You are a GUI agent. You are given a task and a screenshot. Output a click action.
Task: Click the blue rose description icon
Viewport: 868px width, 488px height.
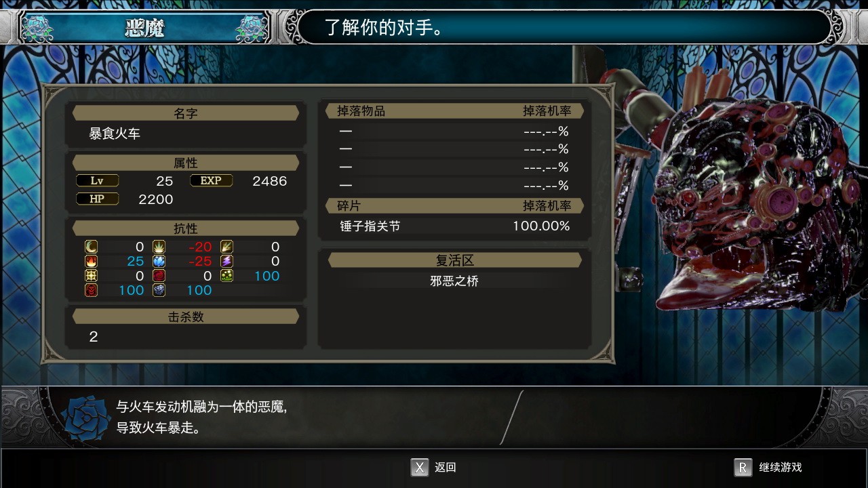86,418
